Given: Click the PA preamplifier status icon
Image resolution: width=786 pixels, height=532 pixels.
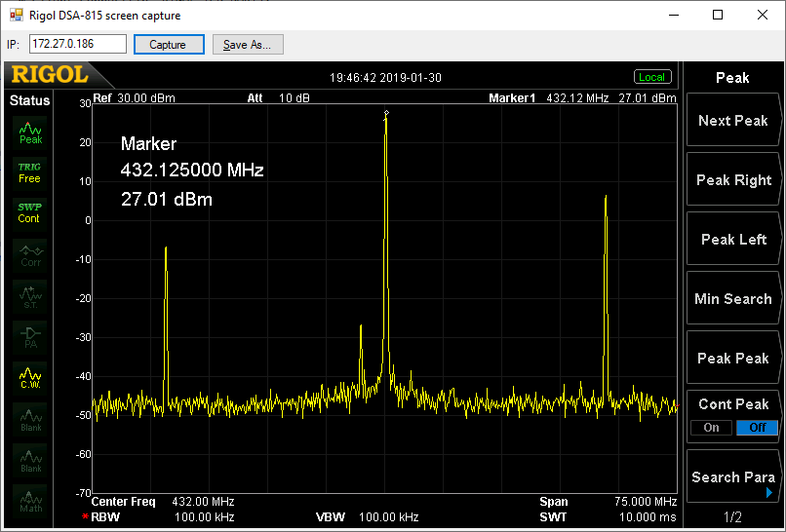Looking at the screenshot, I should 30,338.
